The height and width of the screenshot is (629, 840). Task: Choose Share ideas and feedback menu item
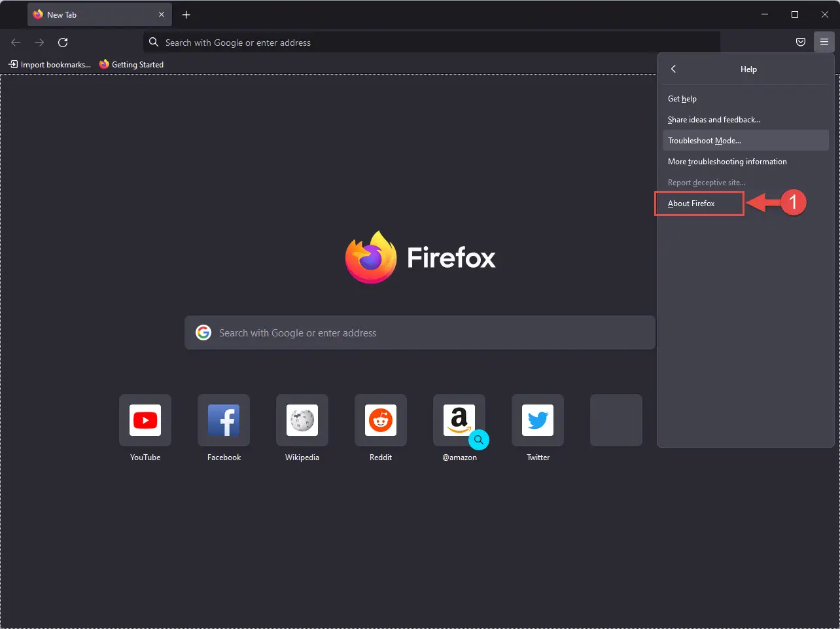[745, 120]
